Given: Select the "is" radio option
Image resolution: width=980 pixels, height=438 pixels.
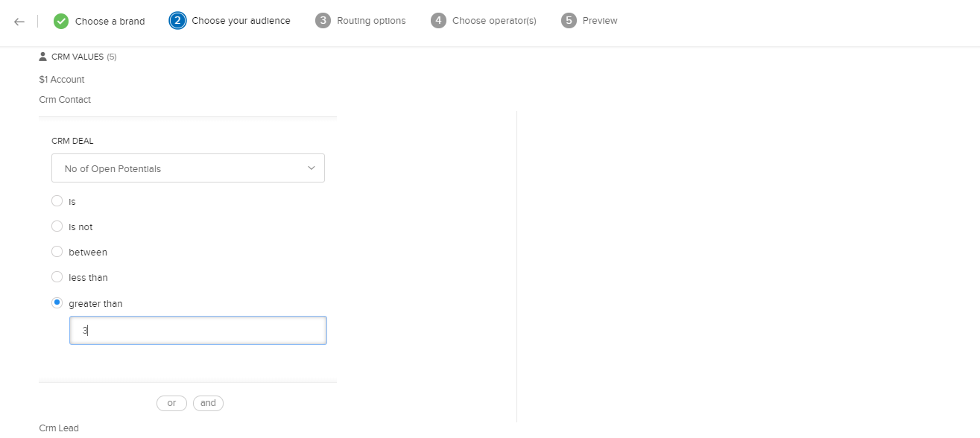Looking at the screenshot, I should tap(57, 201).
